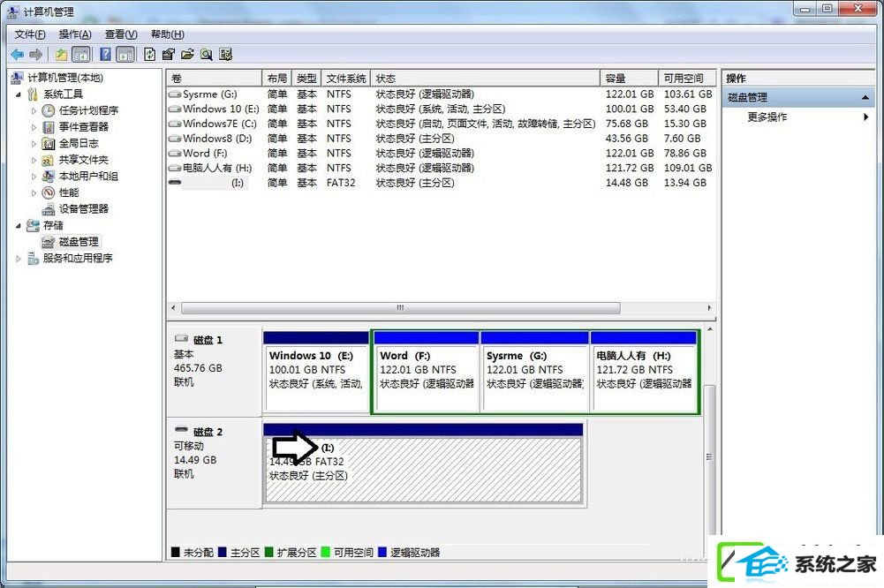Image resolution: width=884 pixels, height=588 pixels.
Task: Click the magnifier Explore toolbar icon
Action: pyautogui.click(x=207, y=54)
